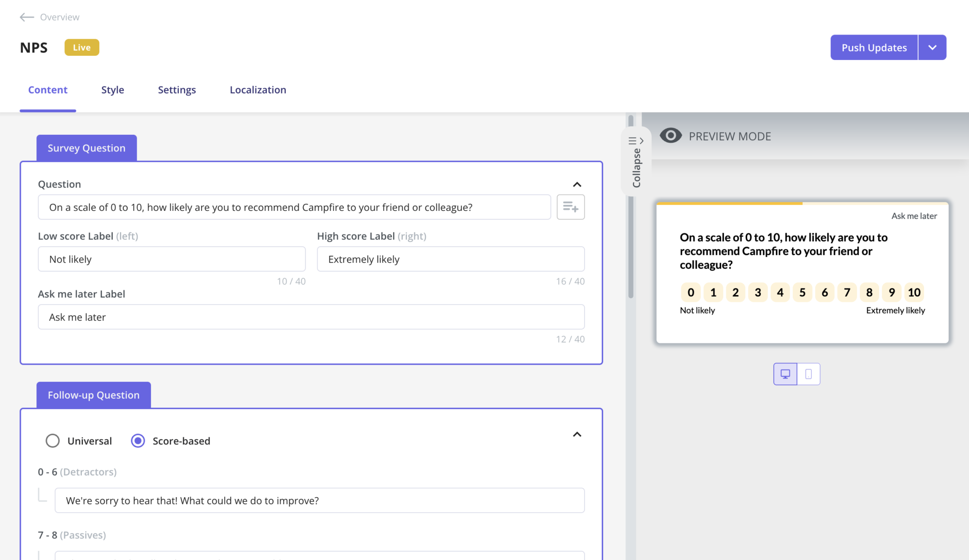
Task: Select score 0 labeled Not likely in preview
Action: (690, 292)
